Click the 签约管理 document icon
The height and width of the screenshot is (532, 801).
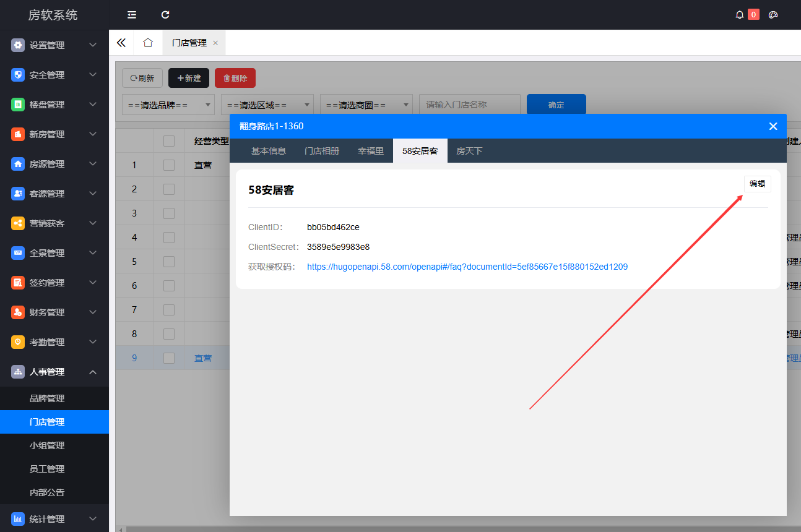(x=18, y=283)
